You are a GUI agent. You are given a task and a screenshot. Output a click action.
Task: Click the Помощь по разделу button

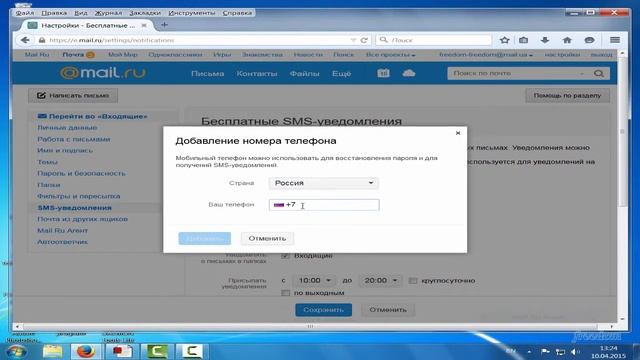tap(567, 96)
